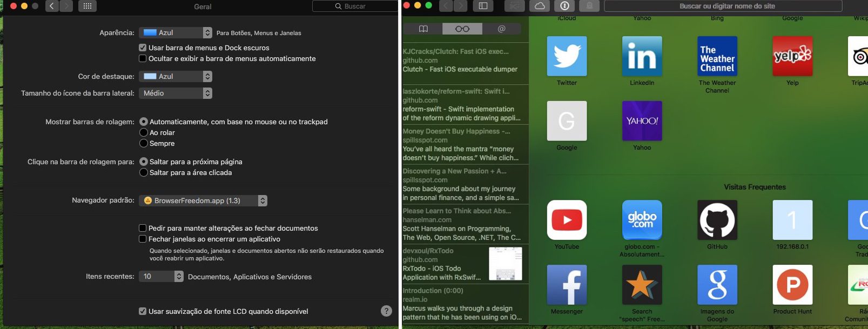
Task: Enable Fechar janelas ao encerrar um aplicativo
Action: [143, 239]
